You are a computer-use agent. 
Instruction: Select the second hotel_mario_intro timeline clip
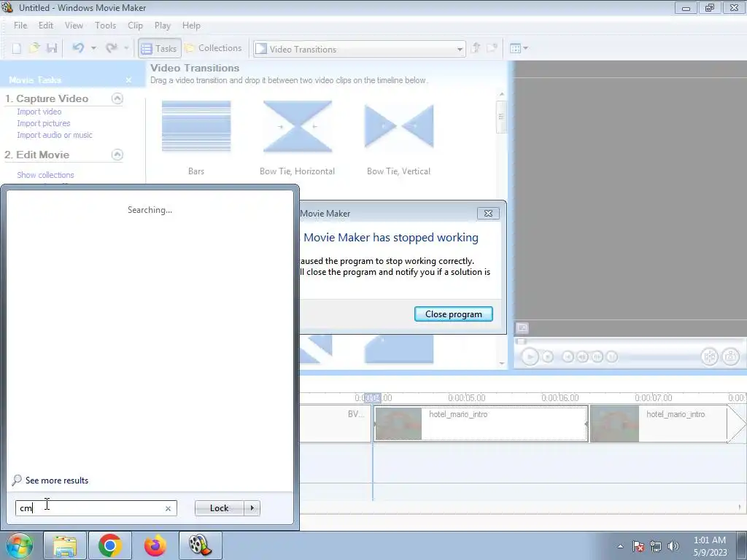(659, 424)
